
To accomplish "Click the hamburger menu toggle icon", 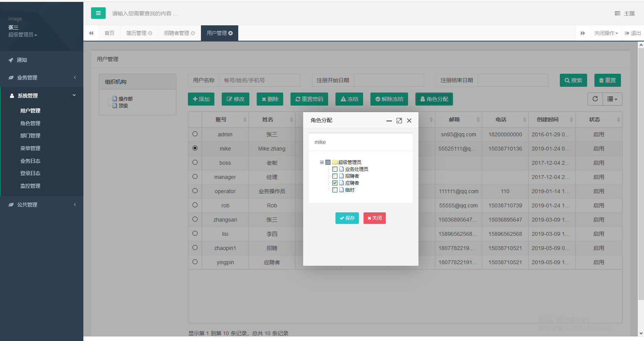I will tap(98, 13).
